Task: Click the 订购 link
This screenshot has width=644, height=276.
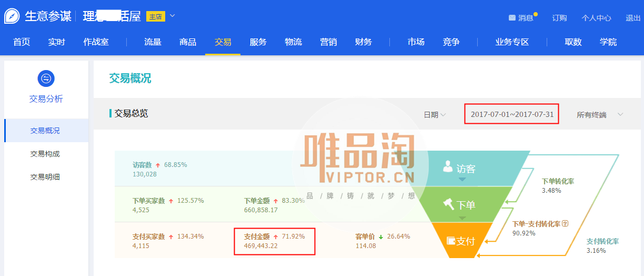Action: point(559,18)
